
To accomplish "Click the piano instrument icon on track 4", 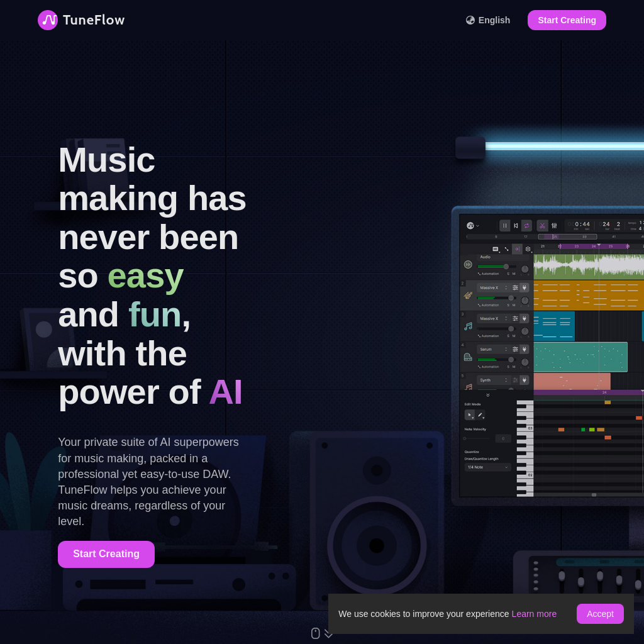I will point(468,357).
